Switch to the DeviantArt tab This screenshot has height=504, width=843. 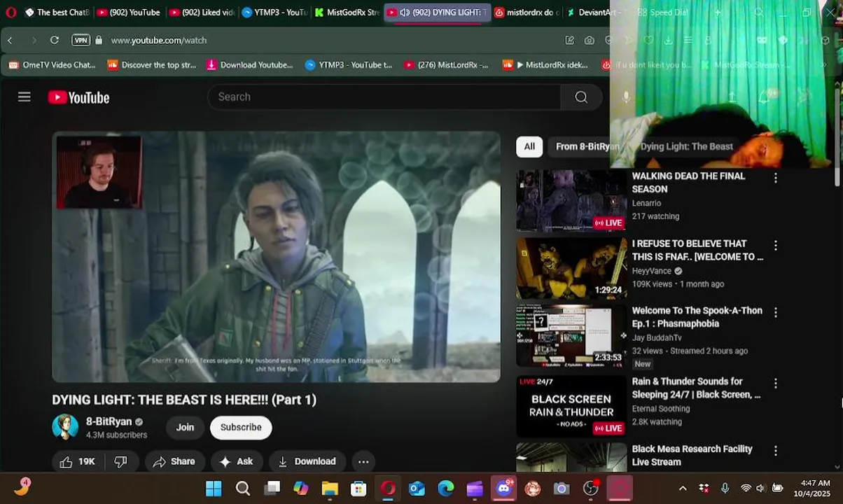[599, 12]
